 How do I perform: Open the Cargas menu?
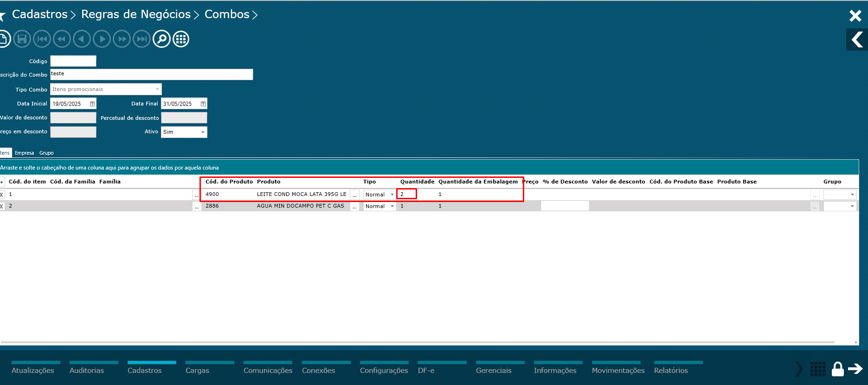pyautogui.click(x=198, y=370)
